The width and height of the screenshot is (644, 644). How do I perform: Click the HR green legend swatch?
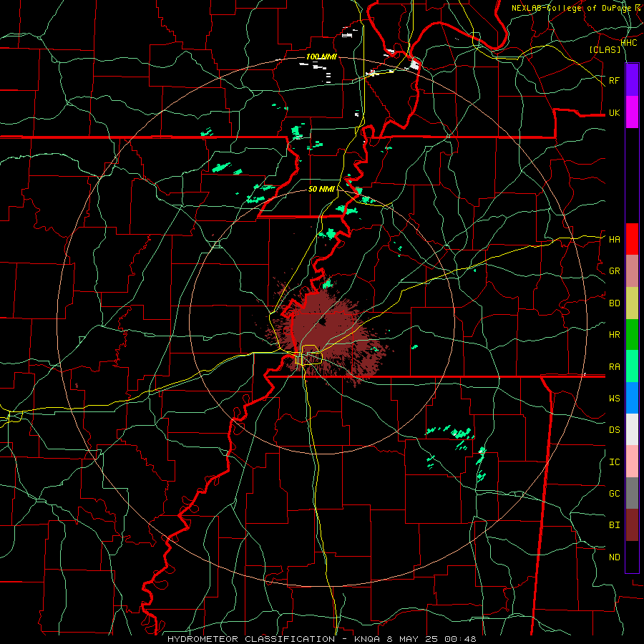click(632, 335)
